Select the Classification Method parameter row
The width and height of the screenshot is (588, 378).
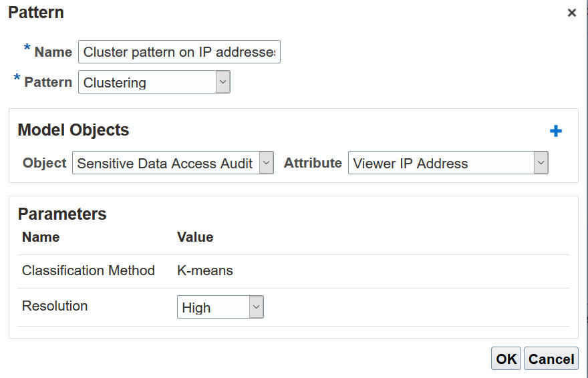point(88,270)
